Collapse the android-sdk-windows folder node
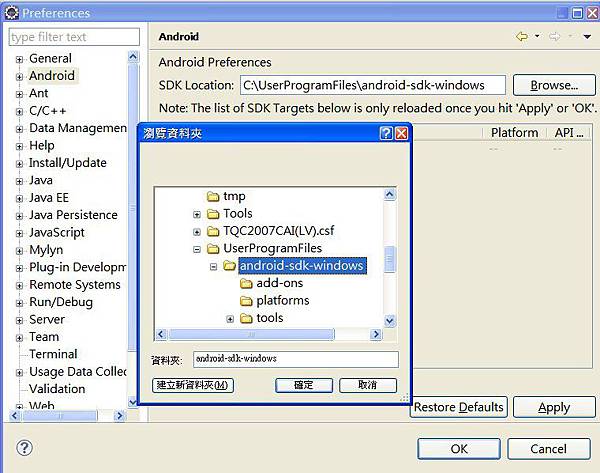The height and width of the screenshot is (473, 600). point(214,266)
